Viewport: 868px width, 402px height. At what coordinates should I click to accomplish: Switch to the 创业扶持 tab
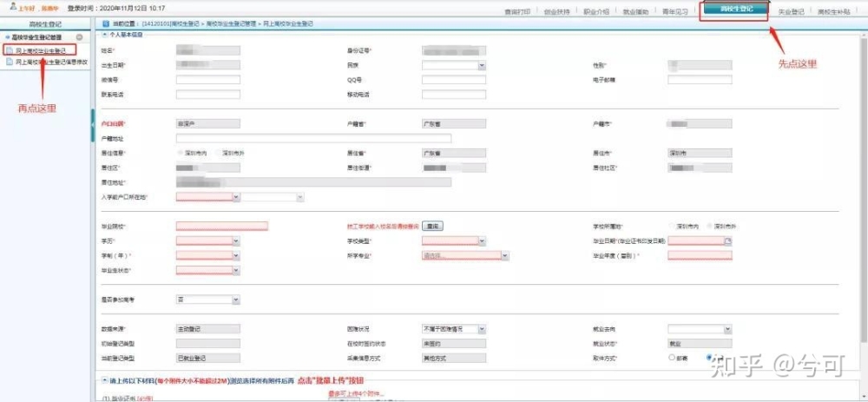point(557,11)
